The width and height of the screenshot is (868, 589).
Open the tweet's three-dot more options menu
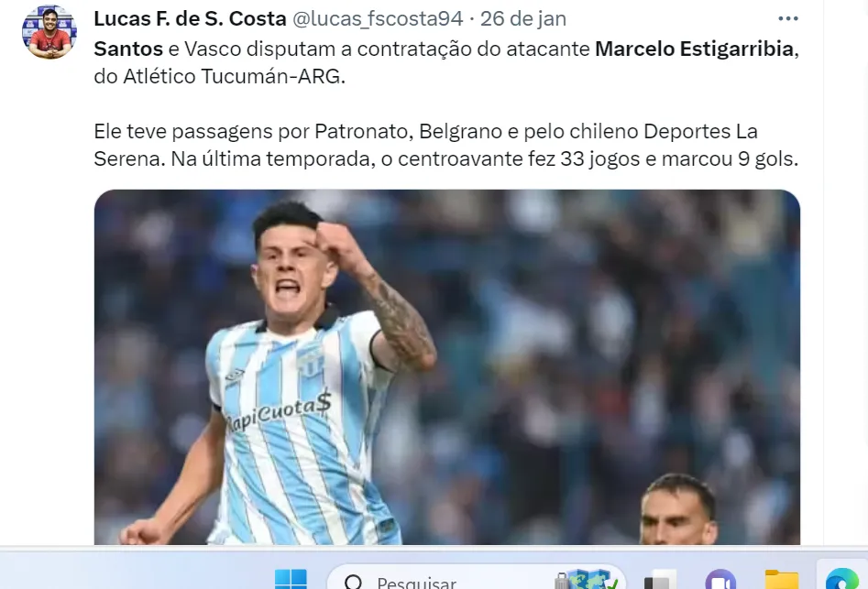click(x=787, y=19)
